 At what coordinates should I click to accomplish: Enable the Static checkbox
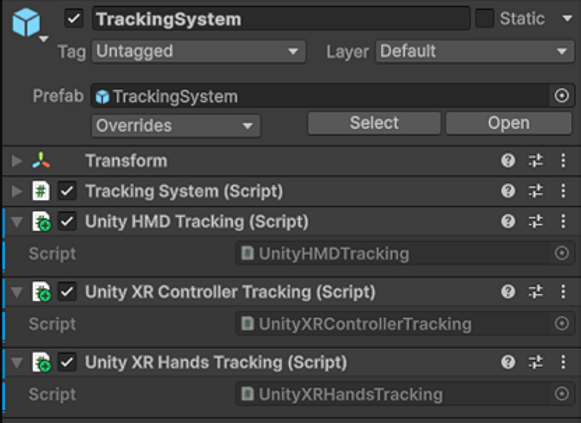(x=485, y=18)
